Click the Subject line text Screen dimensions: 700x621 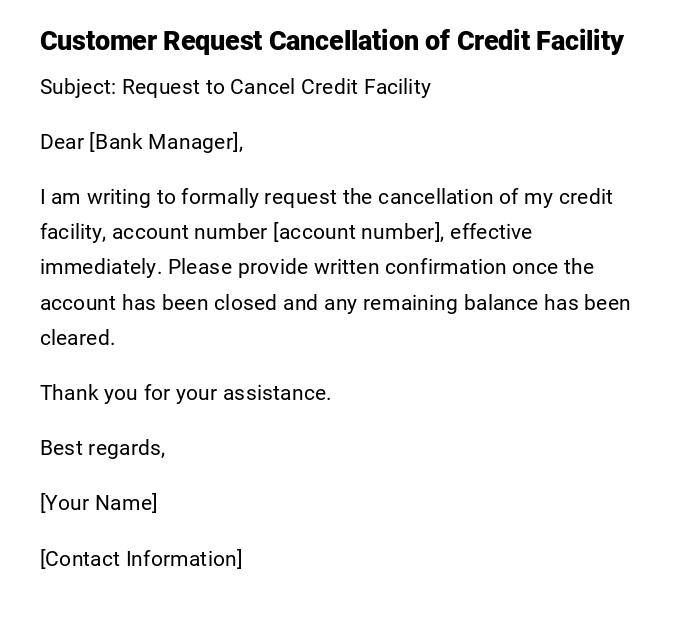pyautogui.click(x=235, y=87)
